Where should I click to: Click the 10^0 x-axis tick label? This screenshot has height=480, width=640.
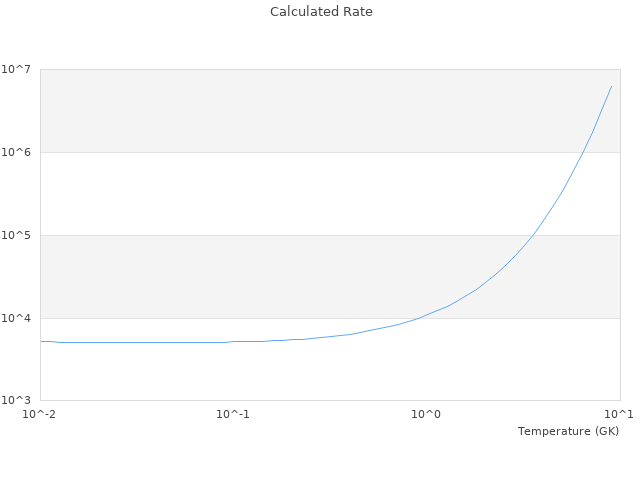click(x=426, y=414)
